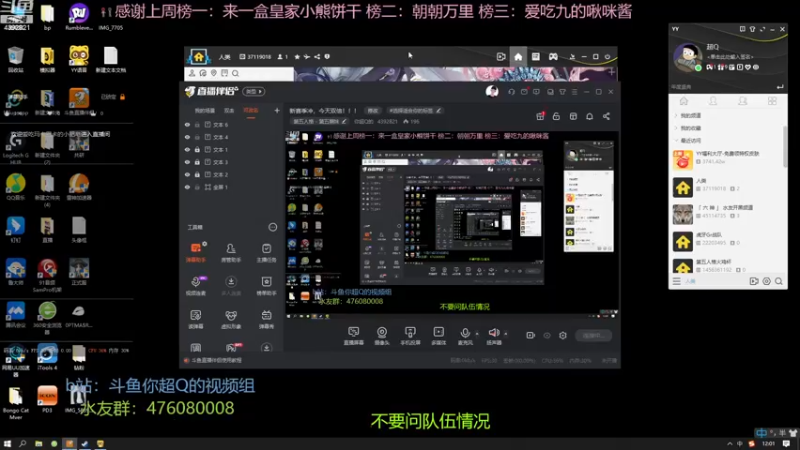Click search icon at bottom of YY window

(779, 281)
